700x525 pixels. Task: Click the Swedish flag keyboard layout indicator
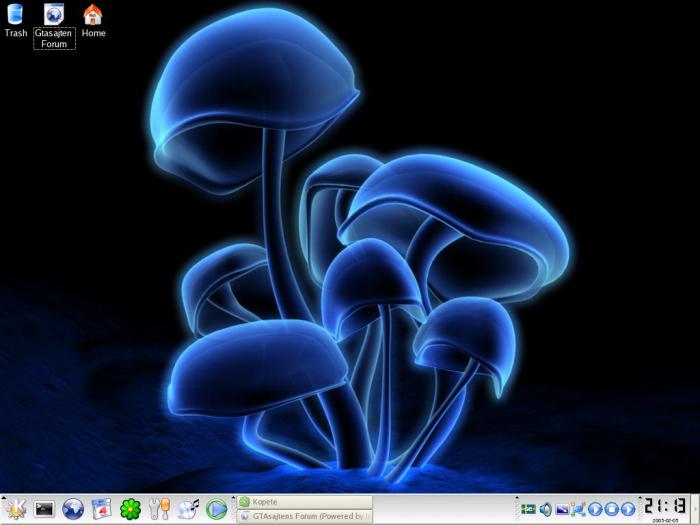529,509
